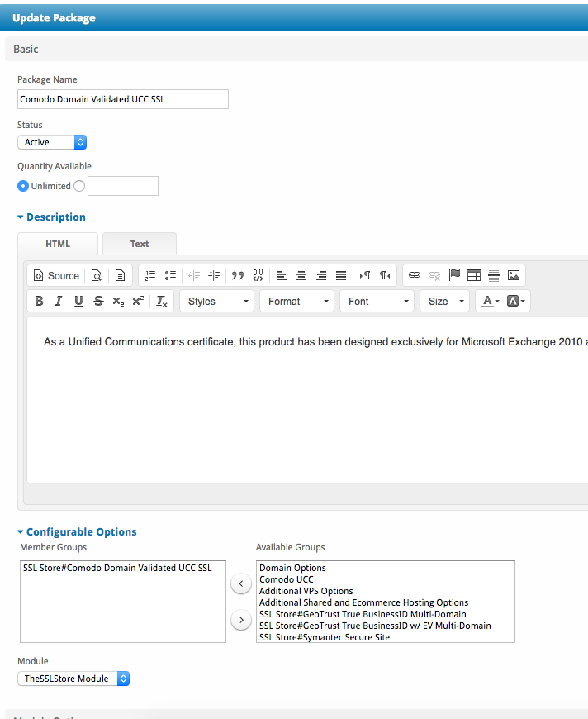
Task: Justify text alignment
Action: (341, 275)
